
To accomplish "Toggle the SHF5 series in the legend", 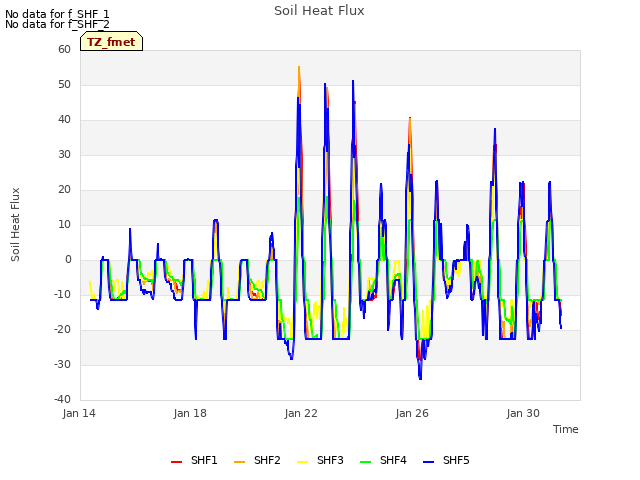I will [x=446, y=460].
